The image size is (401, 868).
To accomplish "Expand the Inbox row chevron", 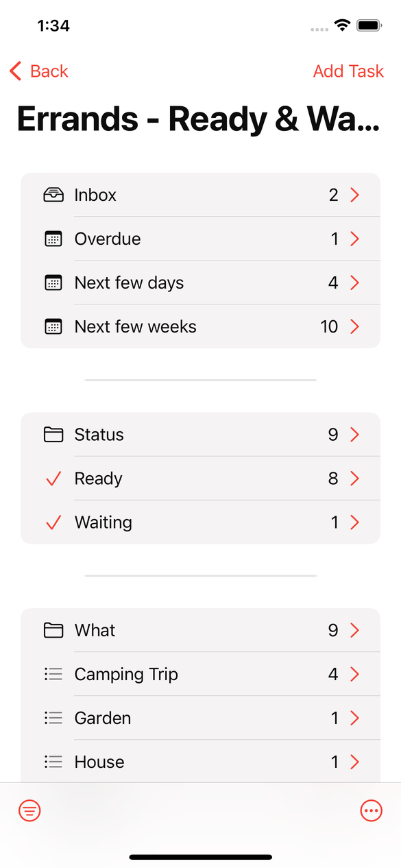I will pos(354,195).
